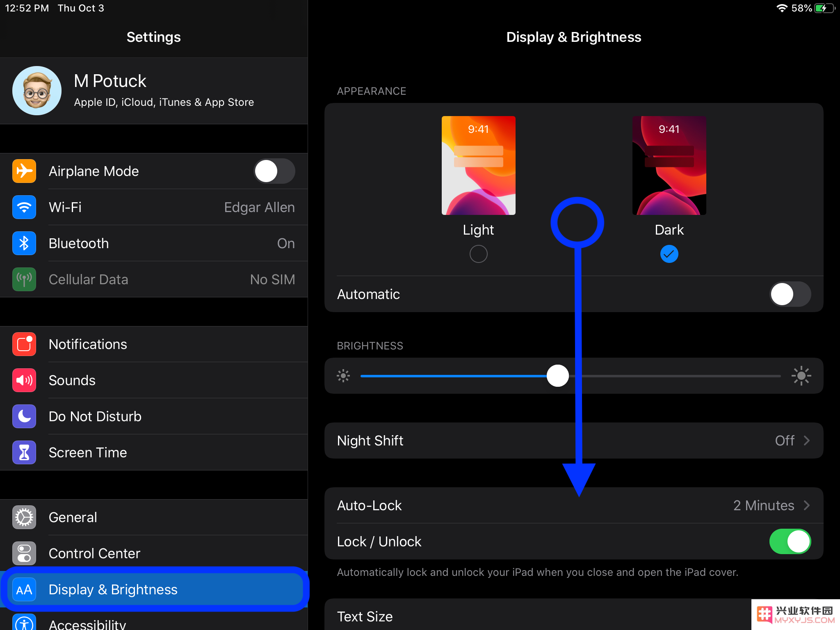Tap the battery charging indicator
The height and width of the screenshot is (630, 840).
click(824, 8)
